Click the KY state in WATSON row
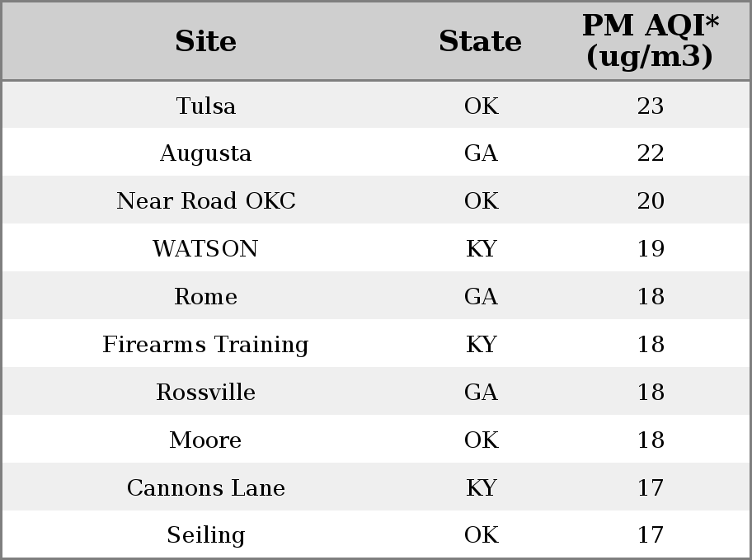Viewport: 752px width, 560px height. tap(481, 248)
